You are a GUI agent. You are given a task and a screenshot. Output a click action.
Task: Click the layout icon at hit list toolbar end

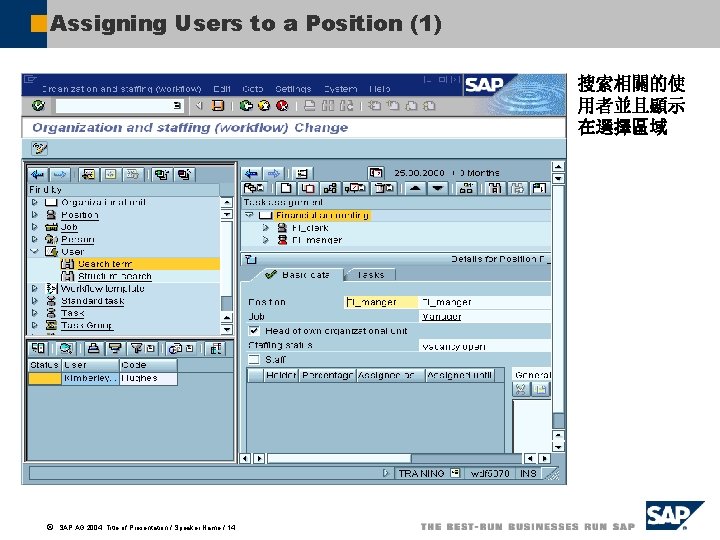pos(215,349)
